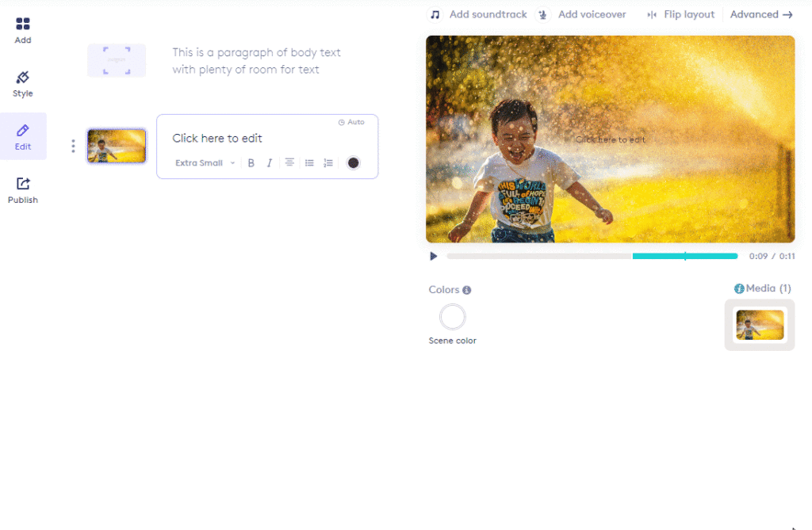
Task: Change text alignment with align icon
Action: (x=289, y=162)
